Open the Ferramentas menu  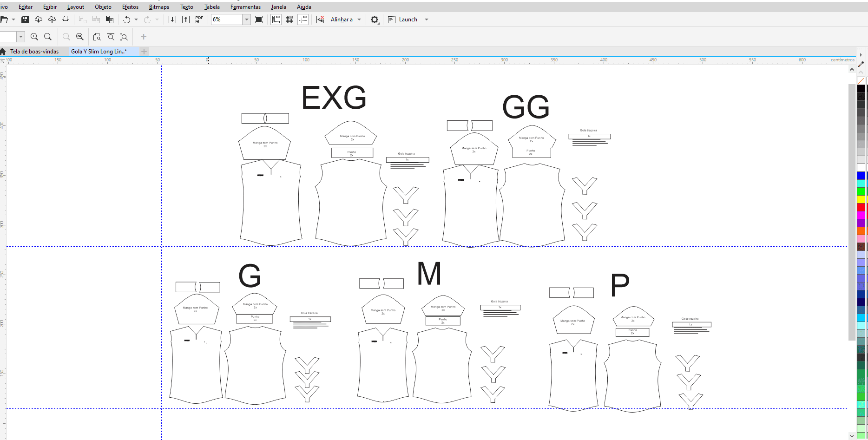tap(245, 7)
